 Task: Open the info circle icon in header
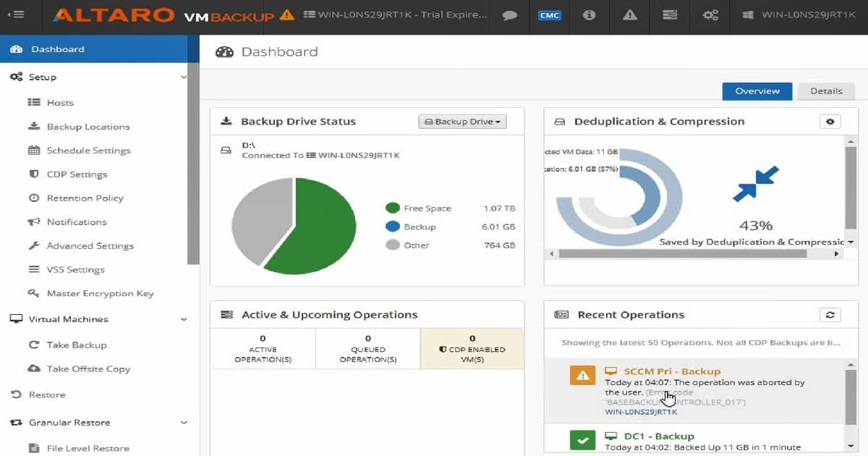[x=590, y=14]
